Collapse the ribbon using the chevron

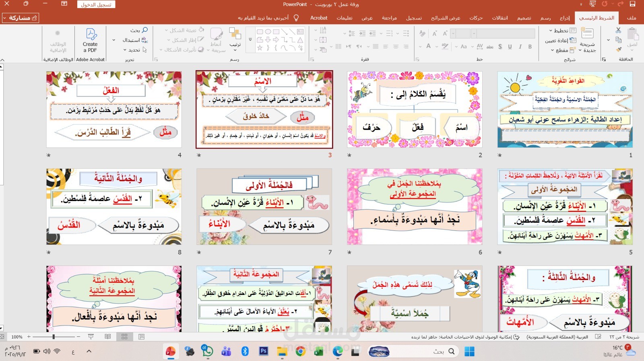pyautogui.click(x=2, y=60)
